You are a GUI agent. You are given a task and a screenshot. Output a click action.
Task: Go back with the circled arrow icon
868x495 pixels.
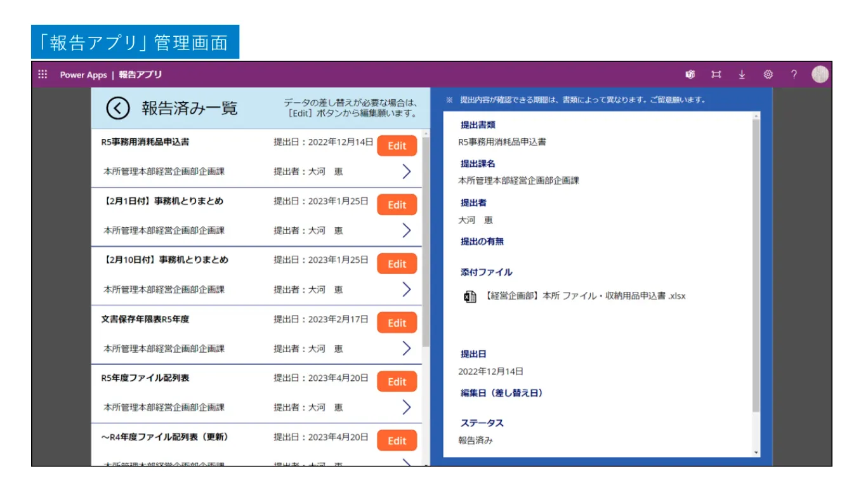click(x=118, y=108)
